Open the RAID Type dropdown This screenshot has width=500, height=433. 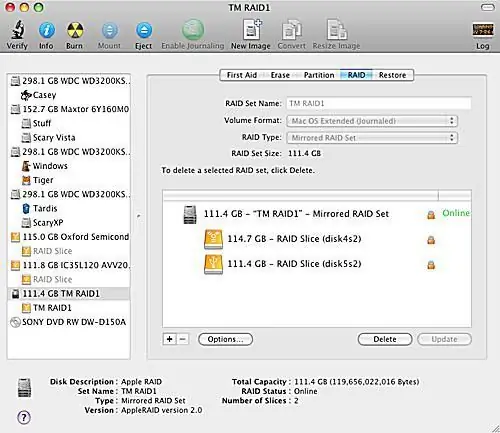click(372, 138)
